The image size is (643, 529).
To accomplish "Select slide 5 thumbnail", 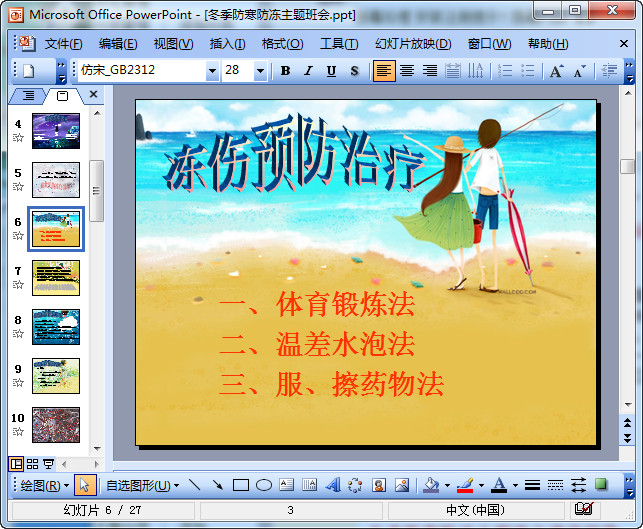I will (56, 180).
